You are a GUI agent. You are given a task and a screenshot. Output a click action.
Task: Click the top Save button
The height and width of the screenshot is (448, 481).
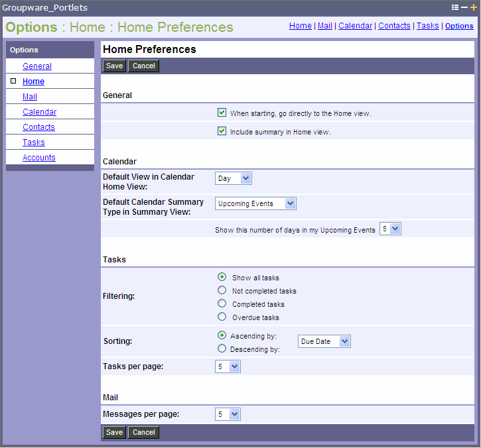coord(114,66)
